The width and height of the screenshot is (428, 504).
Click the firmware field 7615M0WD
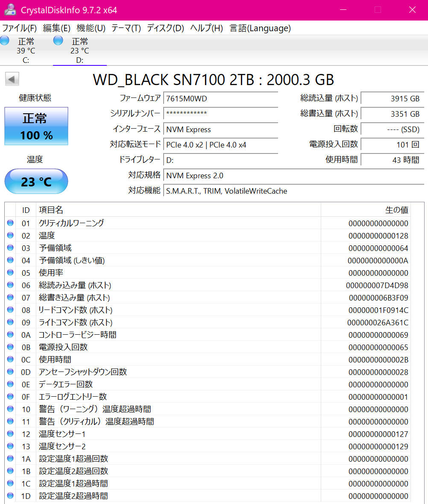coord(220,98)
